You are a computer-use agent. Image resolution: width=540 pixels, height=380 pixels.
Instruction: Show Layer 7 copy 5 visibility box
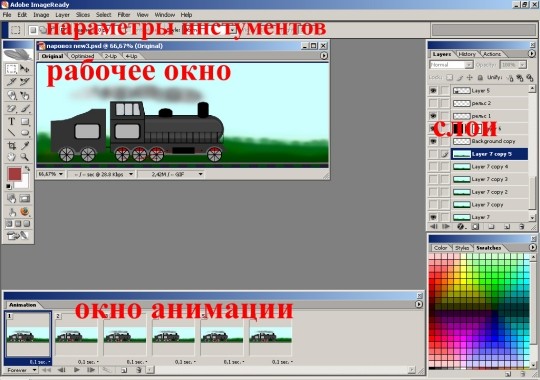point(433,154)
